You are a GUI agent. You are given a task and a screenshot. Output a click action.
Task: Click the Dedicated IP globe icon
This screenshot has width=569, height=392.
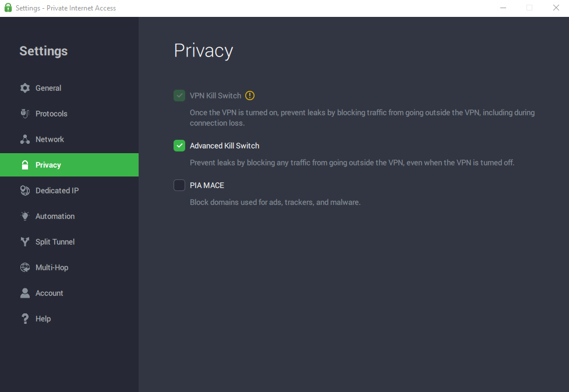pyautogui.click(x=25, y=190)
